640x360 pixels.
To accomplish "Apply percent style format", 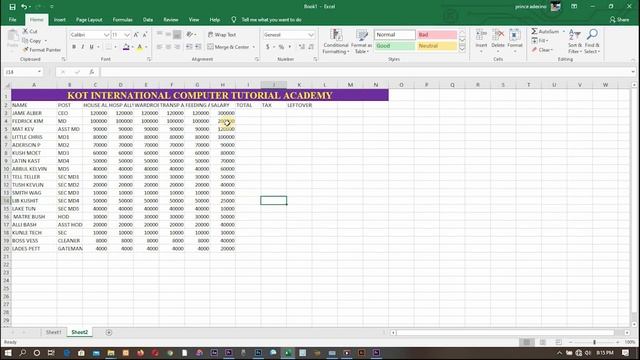I will pos(281,47).
